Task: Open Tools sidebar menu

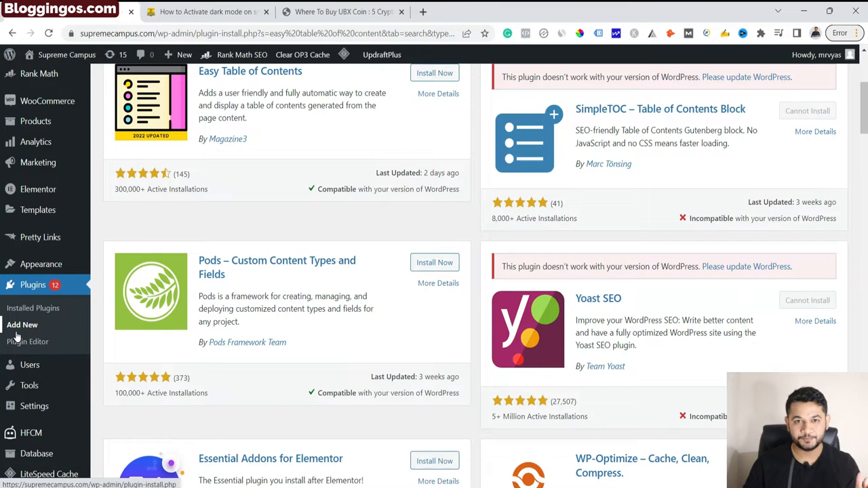Action: point(29,385)
